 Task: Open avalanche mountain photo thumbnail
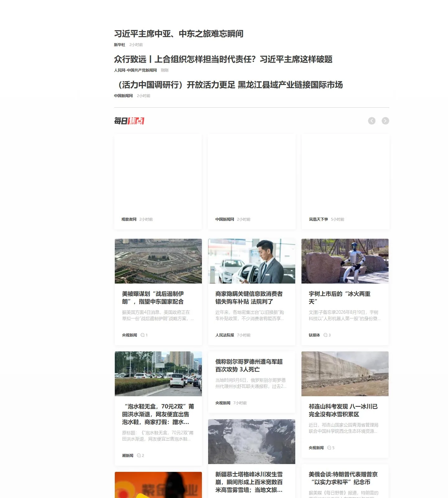click(252, 442)
